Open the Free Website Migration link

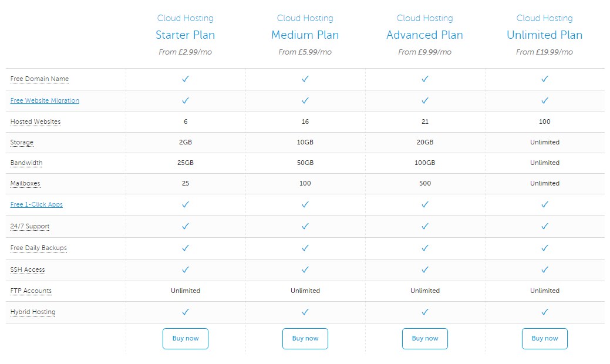tap(45, 100)
